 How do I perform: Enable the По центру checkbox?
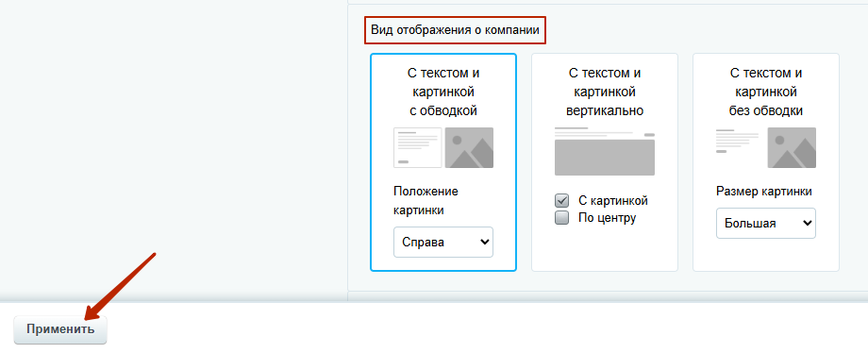562,218
